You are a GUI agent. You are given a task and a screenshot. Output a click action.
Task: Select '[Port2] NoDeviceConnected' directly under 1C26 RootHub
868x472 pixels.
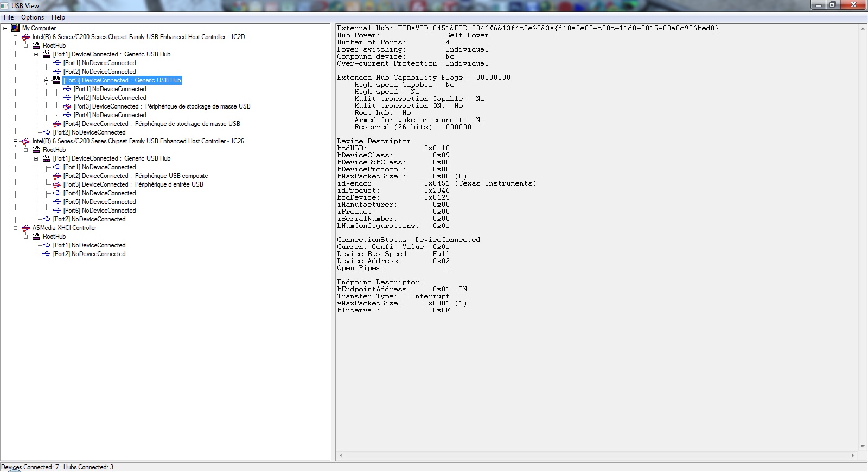click(x=90, y=219)
